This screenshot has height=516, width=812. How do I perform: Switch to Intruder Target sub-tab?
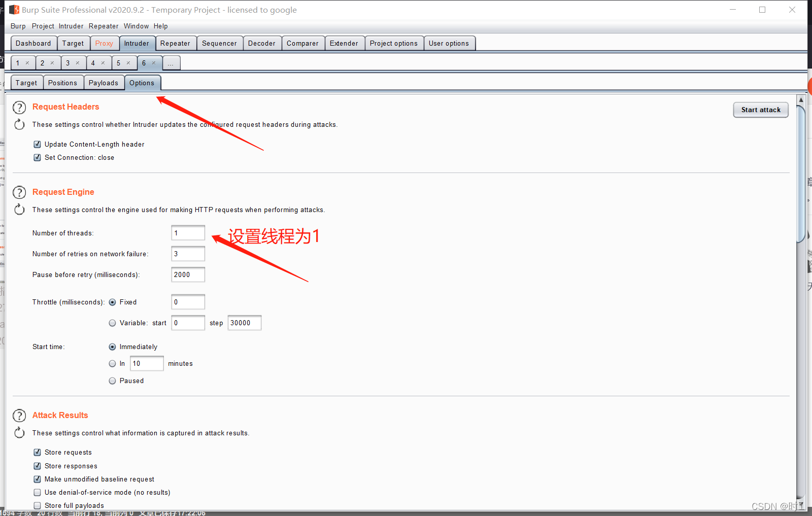pyautogui.click(x=26, y=83)
